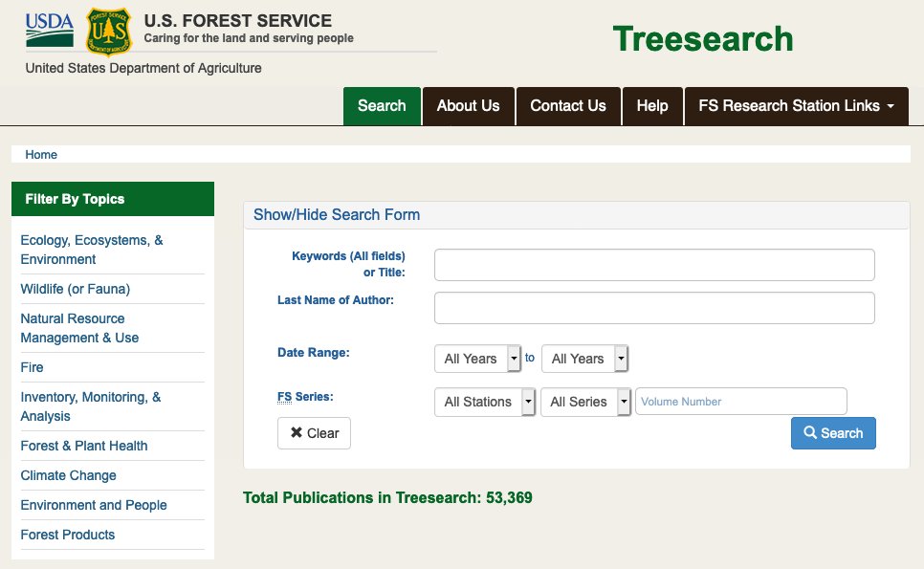Click the Treesearch title
The image size is (924, 569).
[x=703, y=39]
